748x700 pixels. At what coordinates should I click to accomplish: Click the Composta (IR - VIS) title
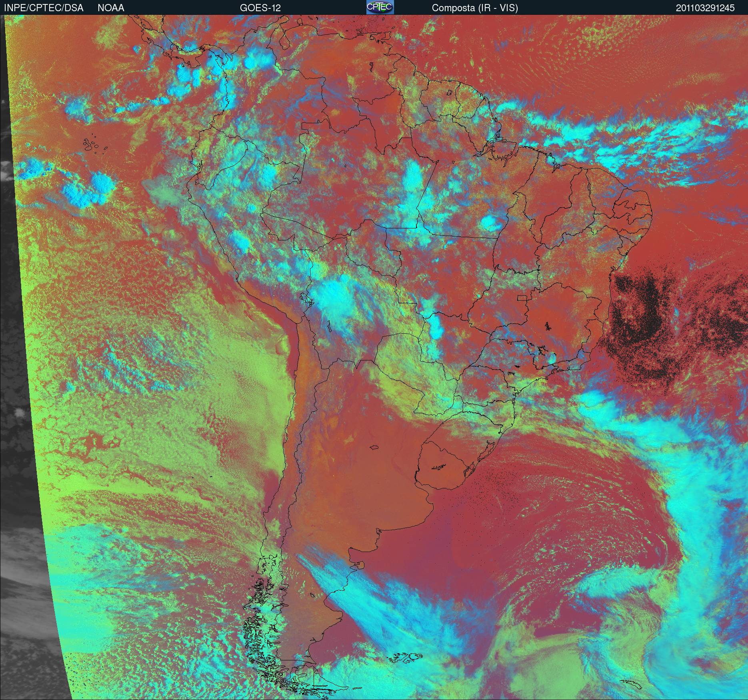475,8
